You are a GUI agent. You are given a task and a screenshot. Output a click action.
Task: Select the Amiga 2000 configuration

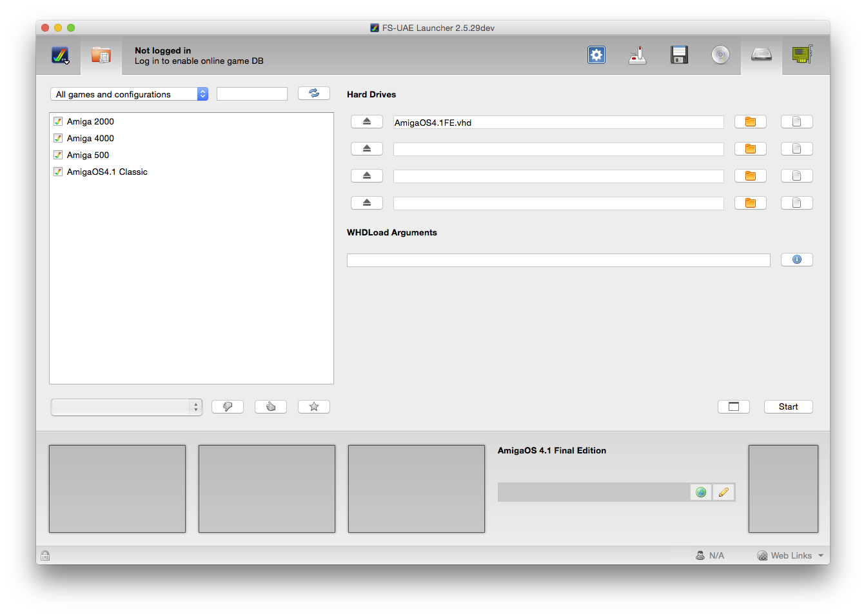pyautogui.click(x=192, y=121)
